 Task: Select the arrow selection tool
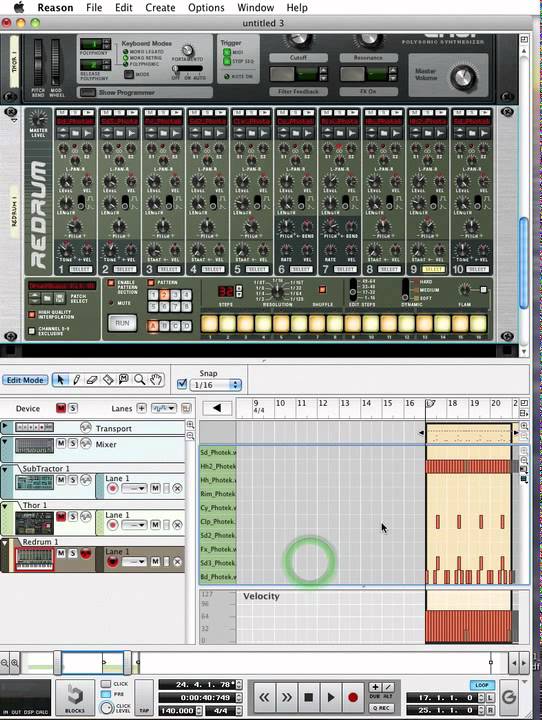60,380
